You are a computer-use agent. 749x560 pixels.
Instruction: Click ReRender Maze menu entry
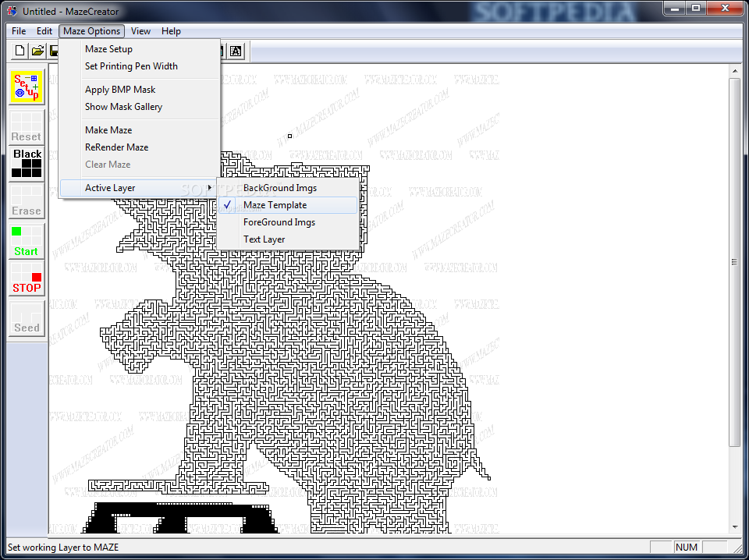pos(140,147)
